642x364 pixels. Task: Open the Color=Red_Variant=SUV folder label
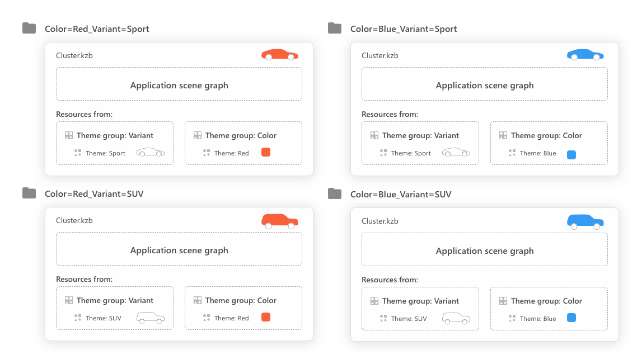[94, 194]
